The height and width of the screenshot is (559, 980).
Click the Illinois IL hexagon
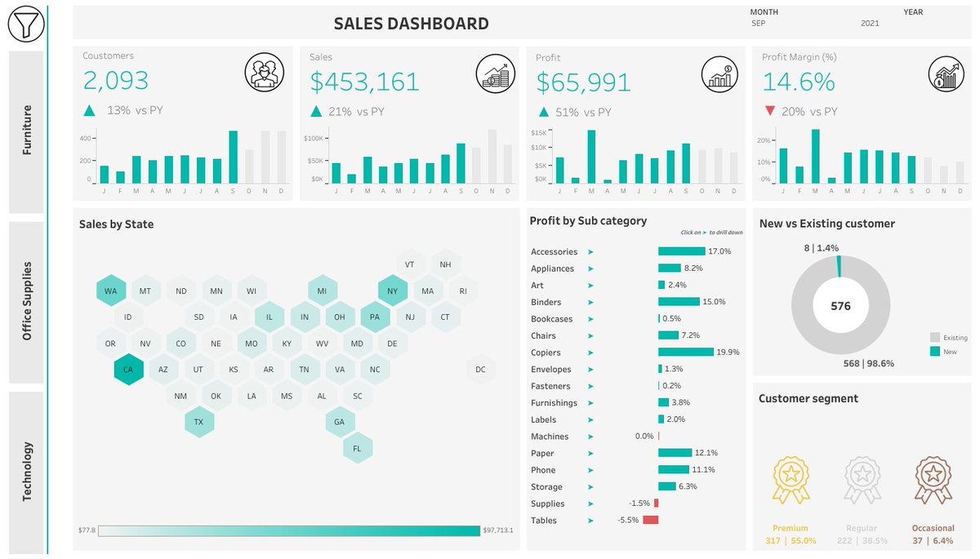coord(269,317)
